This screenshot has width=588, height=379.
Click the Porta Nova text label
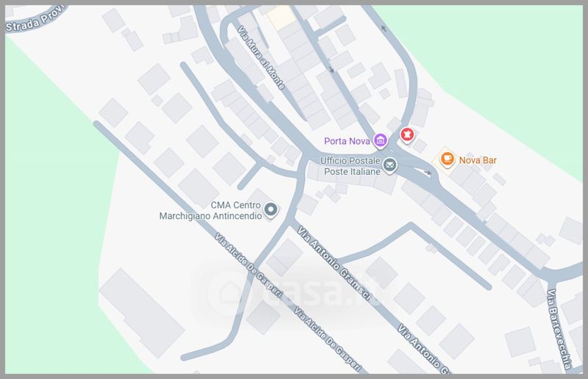[347, 141]
